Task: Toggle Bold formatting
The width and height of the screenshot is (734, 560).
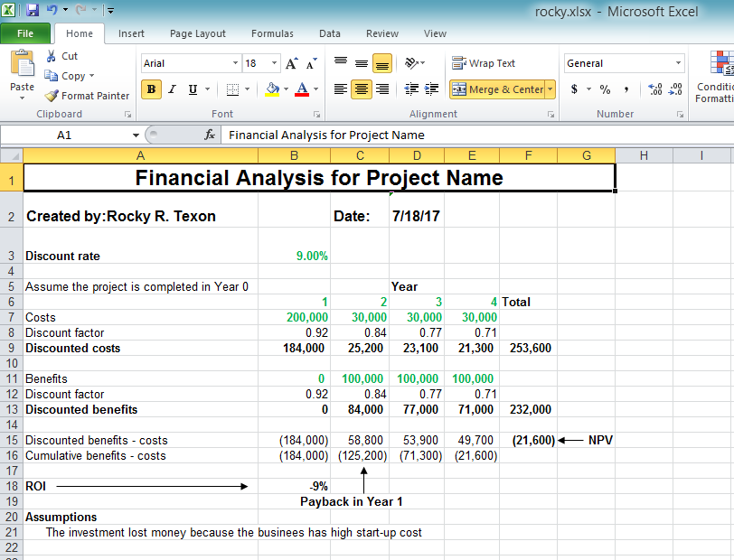Action: 151,89
